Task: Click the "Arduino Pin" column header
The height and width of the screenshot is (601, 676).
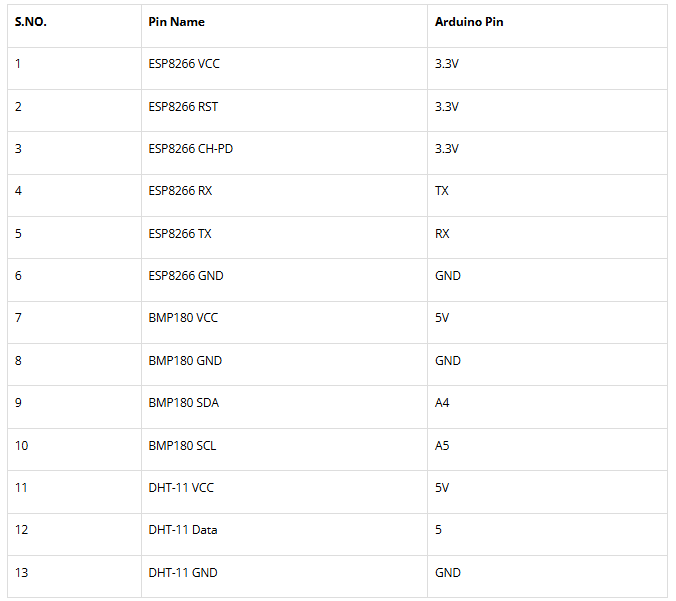Action: [x=469, y=22]
